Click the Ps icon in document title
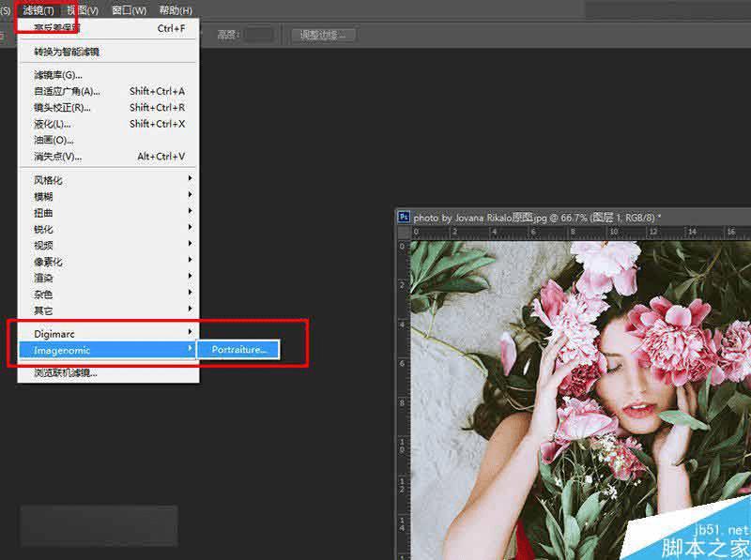Image resolution: width=751 pixels, height=560 pixels. [x=404, y=218]
